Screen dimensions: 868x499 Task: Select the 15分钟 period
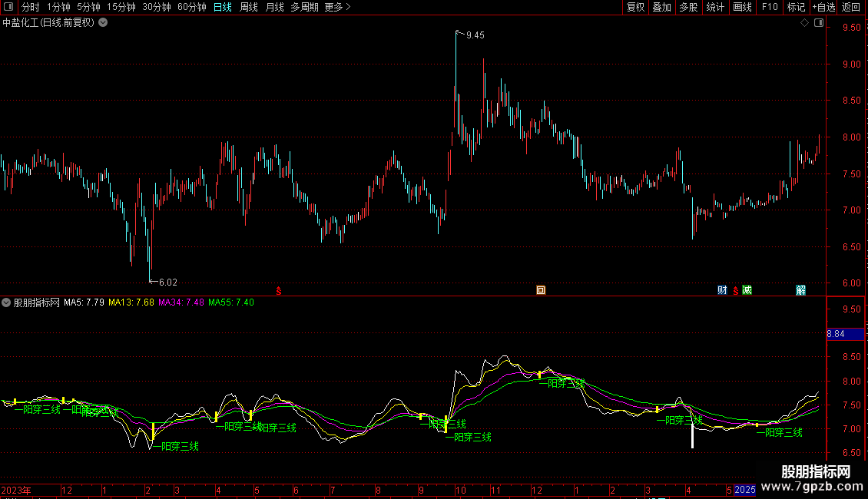[121, 7]
